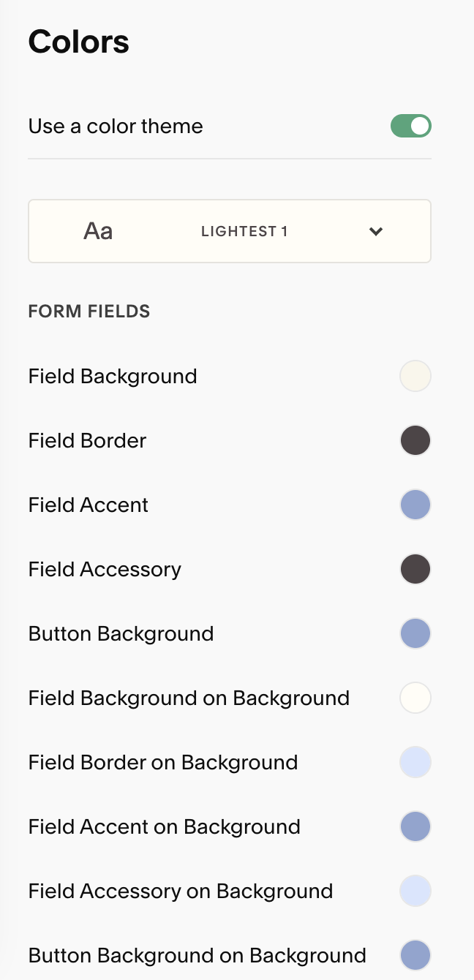Open the Button Background color swatch

415,634
